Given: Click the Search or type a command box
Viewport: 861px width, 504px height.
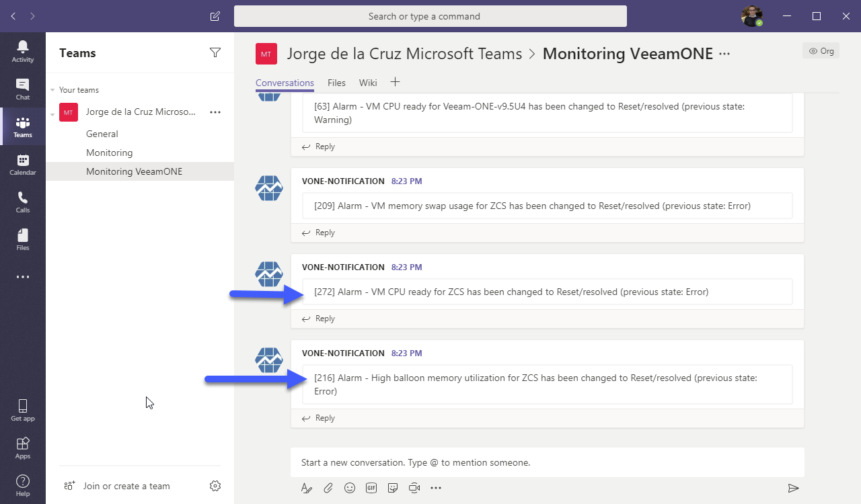Looking at the screenshot, I should click(x=430, y=16).
